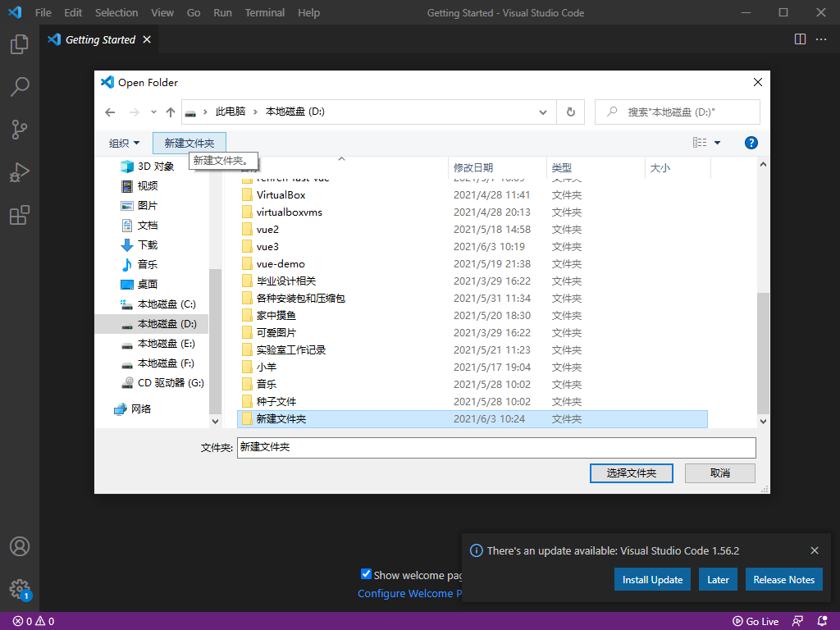840x630 pixels.
Task: Open the Terminal menu
Action: tap(265, 12)
